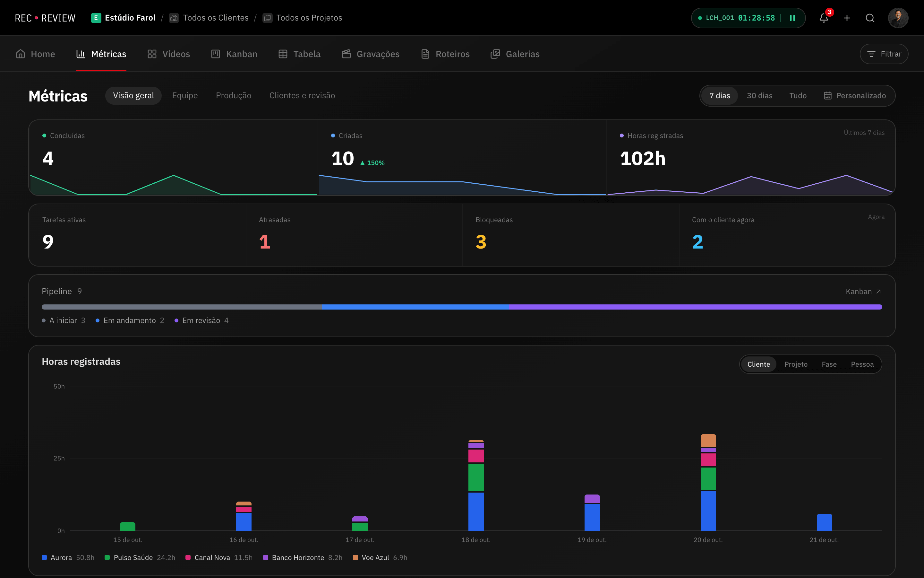The image size is (924, 578).
Task: Open the Roteiros tab
Action: pos(445,54)
